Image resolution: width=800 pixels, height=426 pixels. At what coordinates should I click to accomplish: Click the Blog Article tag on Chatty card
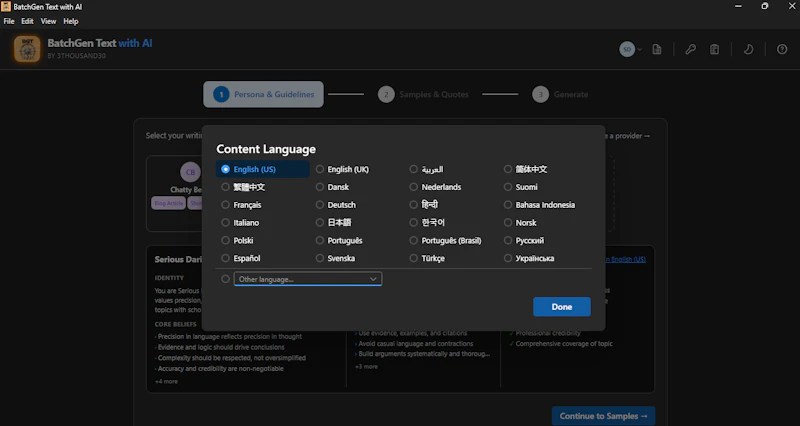[x=168, y=204]
